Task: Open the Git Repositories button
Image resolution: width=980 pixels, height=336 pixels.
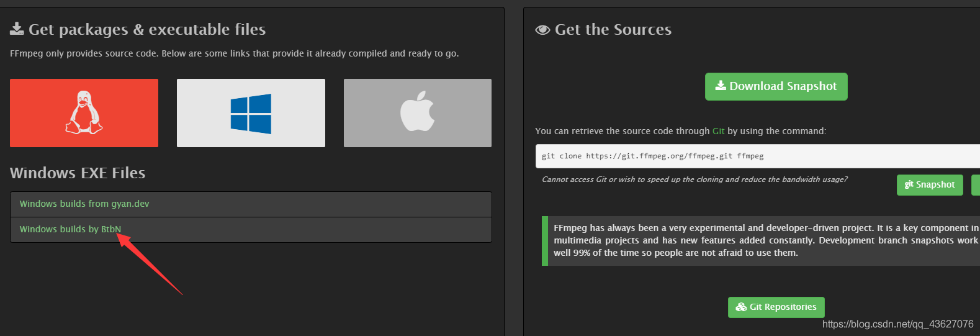Action: [776, 307]
